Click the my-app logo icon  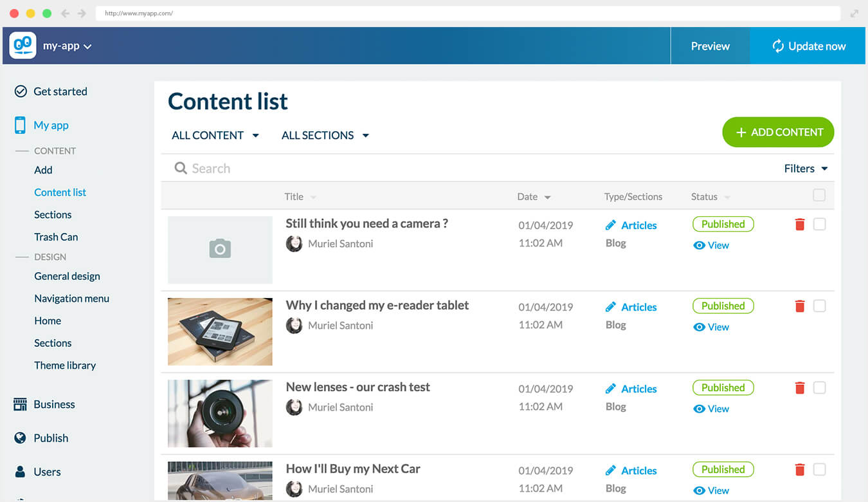23,46
